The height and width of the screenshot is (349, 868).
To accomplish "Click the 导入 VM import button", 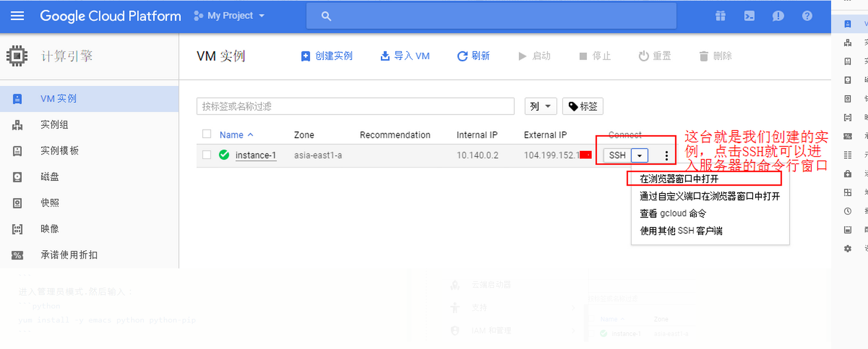I will [405, 56].
